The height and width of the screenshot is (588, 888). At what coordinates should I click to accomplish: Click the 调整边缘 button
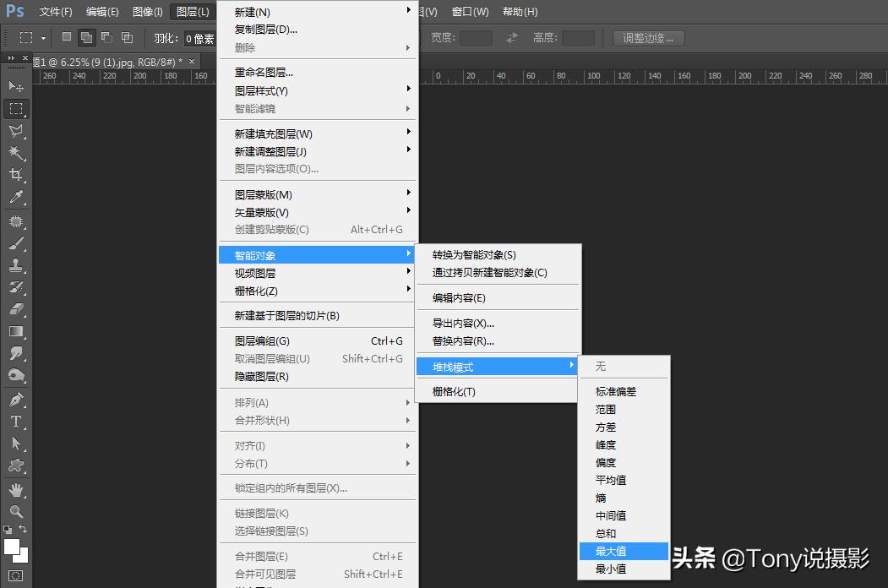[650, 37]
